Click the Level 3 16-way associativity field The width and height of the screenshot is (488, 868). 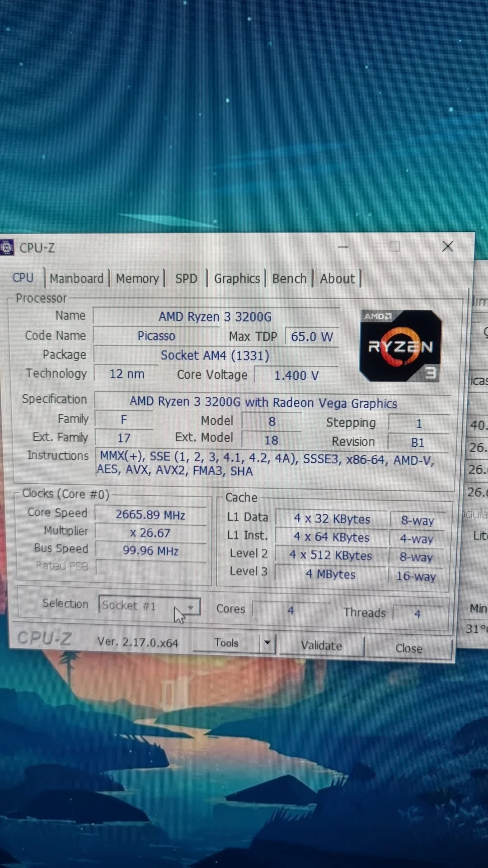(x=416, y=576)
